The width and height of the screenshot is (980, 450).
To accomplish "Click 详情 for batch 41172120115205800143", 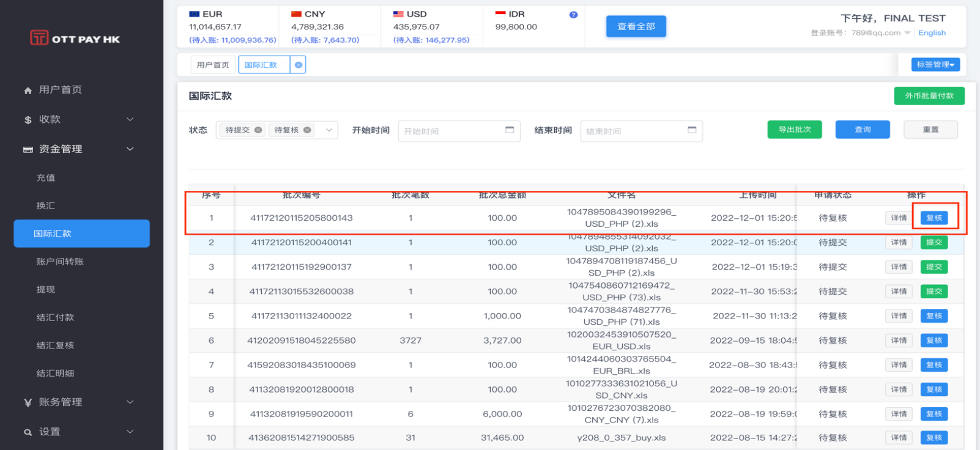I will point(899,218).
